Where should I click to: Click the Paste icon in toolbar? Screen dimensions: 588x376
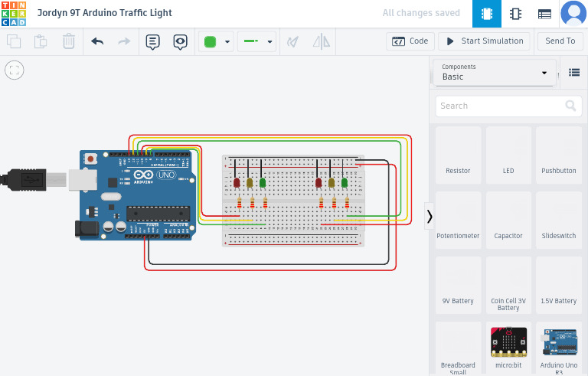coord(41,41)
